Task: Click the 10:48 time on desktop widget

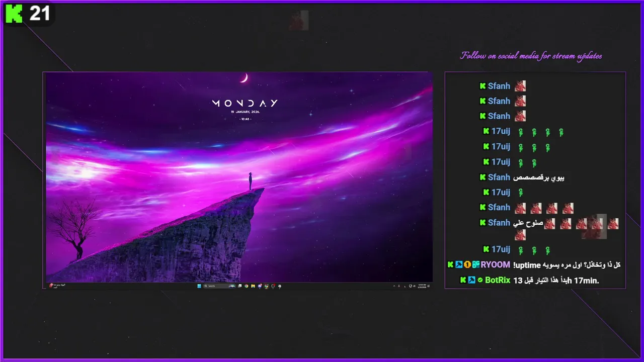Action: coord(245,119)
